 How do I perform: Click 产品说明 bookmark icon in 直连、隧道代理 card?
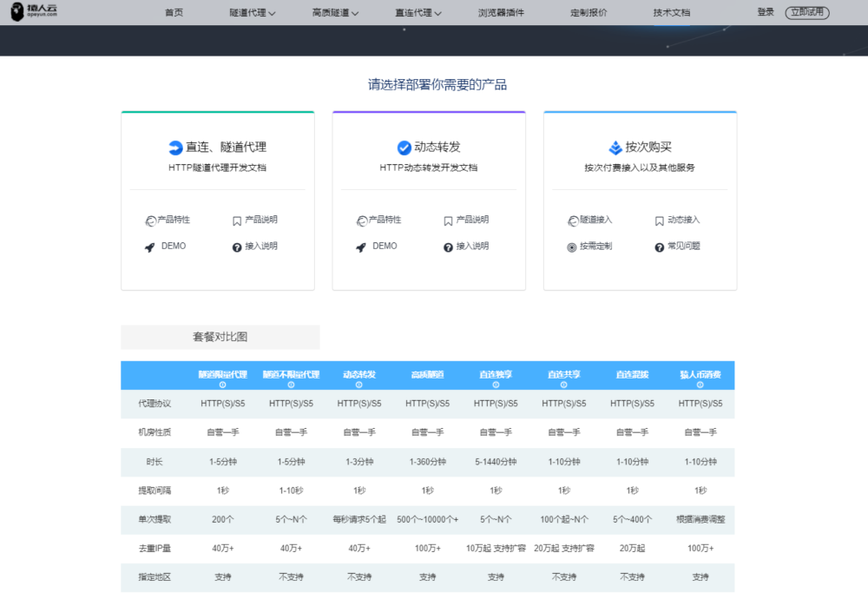tap(237, 221)
